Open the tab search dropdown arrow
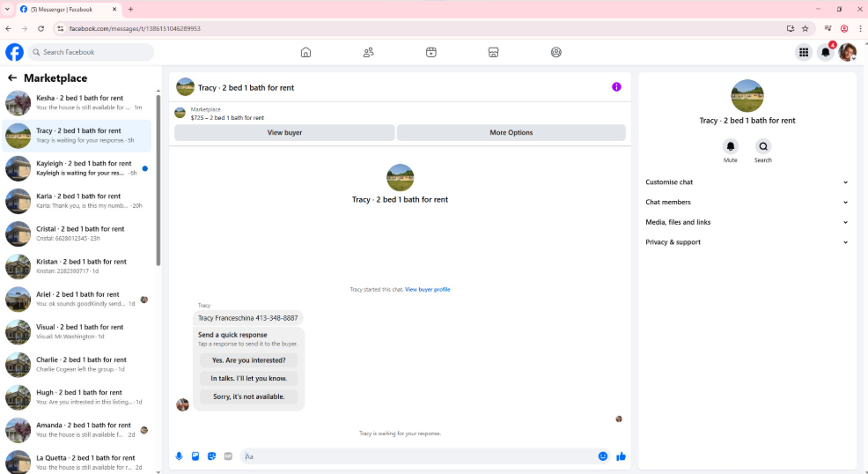Viewport: 868px width, 474px height. click(x=7, y=9)
